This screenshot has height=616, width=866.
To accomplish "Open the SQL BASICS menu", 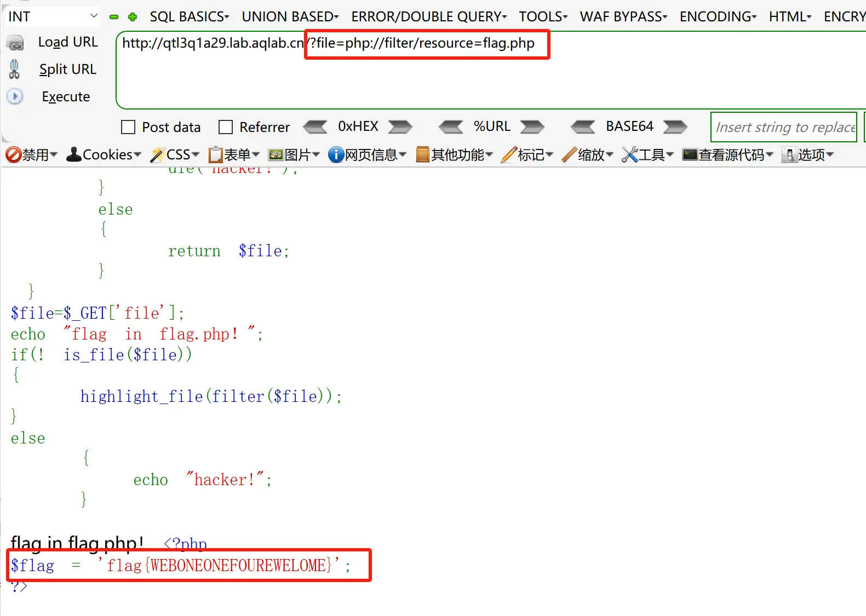I will click(x=190, y=17).
